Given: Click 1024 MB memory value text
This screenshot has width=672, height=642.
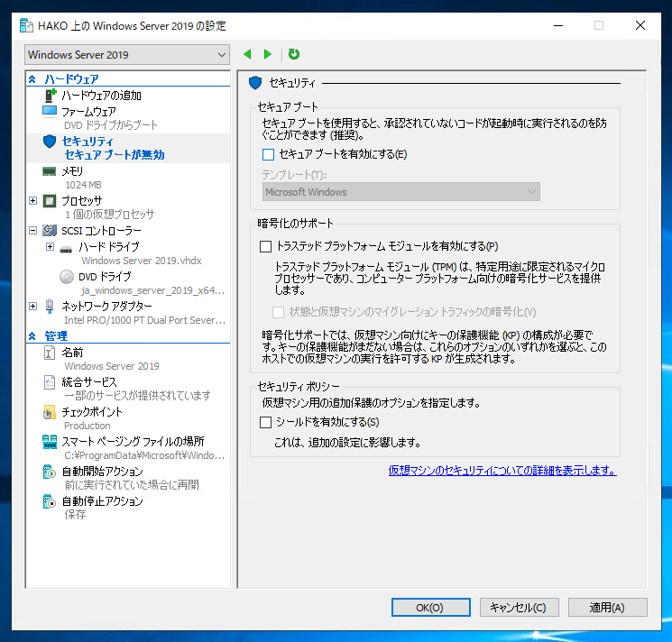Looking at the screenshot, I should [83, 185].
